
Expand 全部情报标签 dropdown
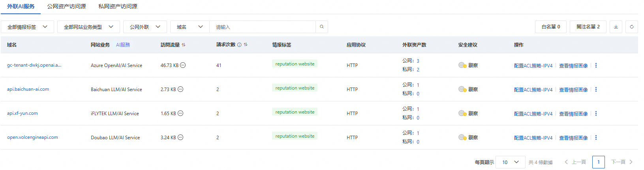pos(27,27)
